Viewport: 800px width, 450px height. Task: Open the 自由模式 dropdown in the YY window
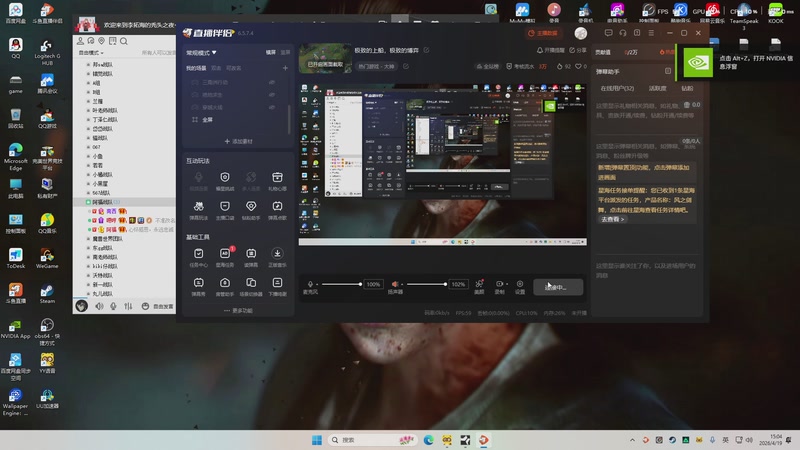(x=91, y=53)
